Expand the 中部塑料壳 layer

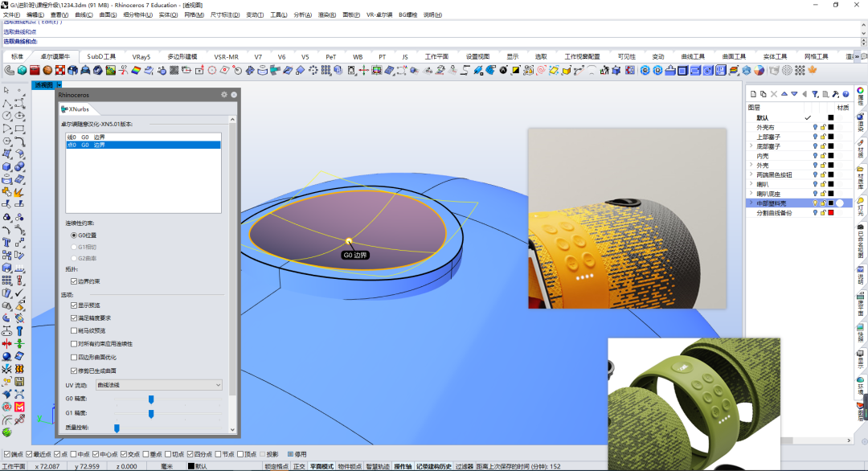coord(751,203)
